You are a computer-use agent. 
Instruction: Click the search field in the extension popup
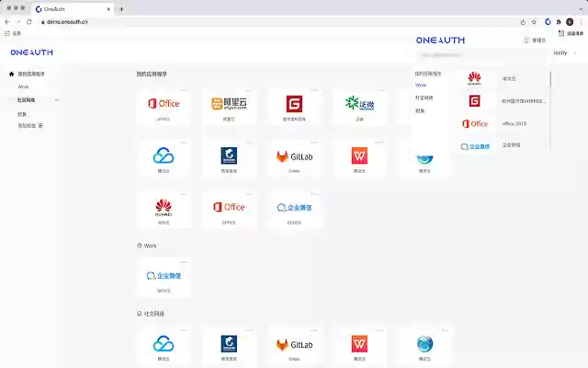[481, 55]
